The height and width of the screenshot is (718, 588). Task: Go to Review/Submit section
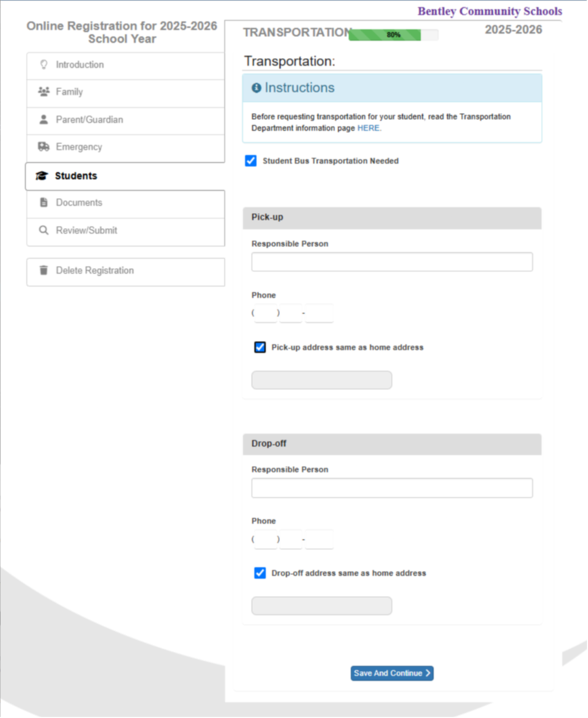click(x=126, y=232)
